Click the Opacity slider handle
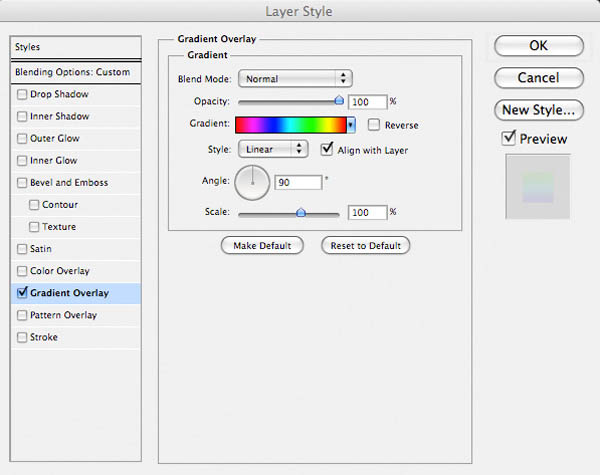Image resolution: width=600 pixels, height=475 pixels. [x=339, y=100]
